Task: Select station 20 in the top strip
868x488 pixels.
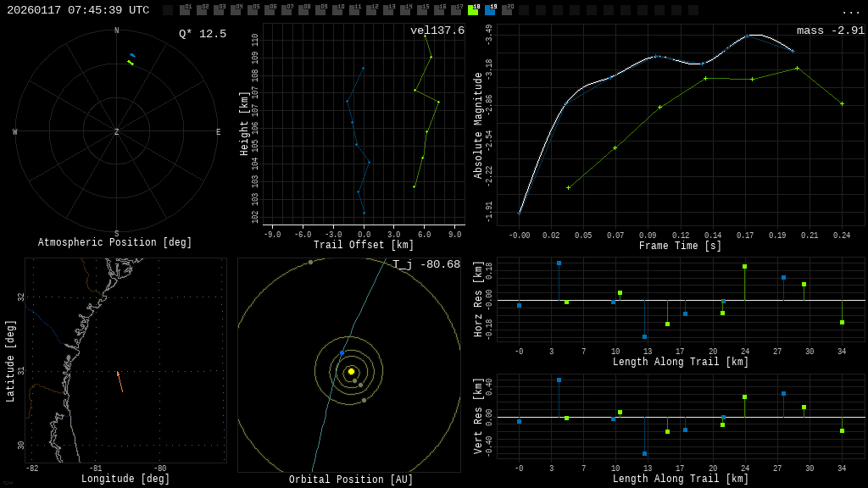Action: pyautogui.click(x=507, y=10)
